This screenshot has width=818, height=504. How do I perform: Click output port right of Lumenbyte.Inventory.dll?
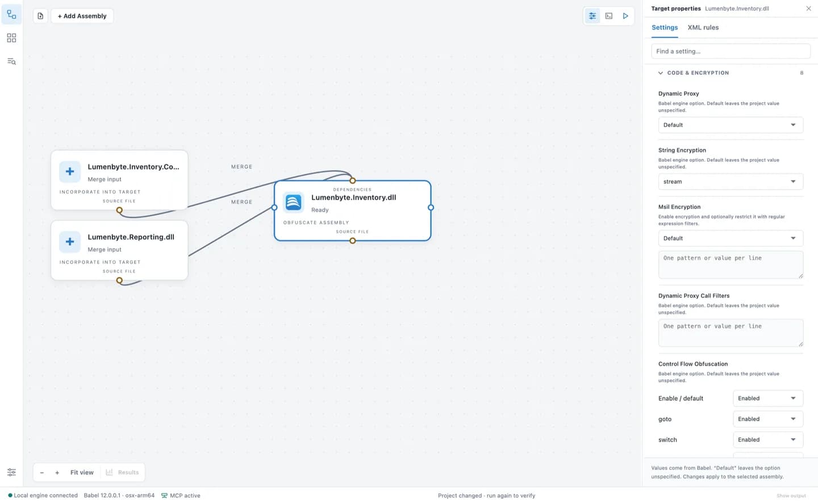pos(431,208)
